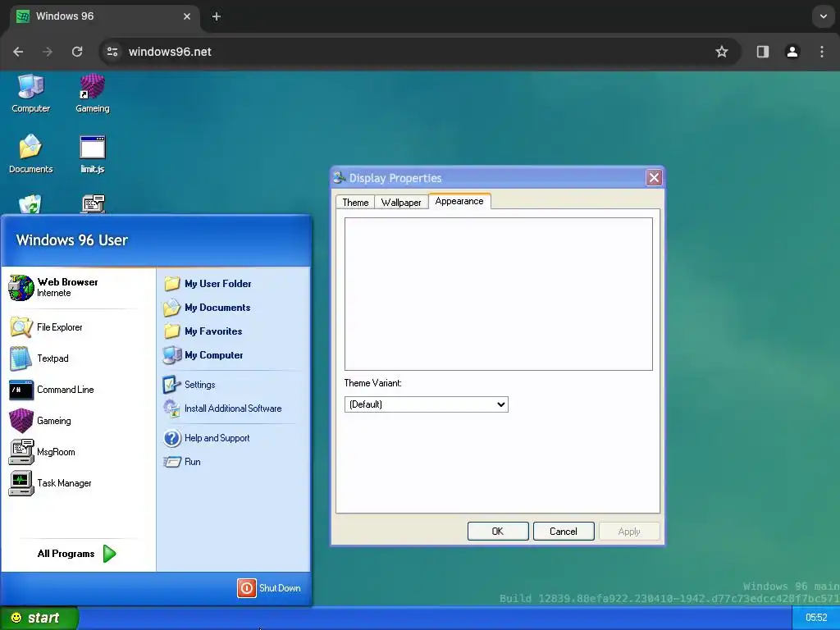Open a new browser tab
This screenshot has height=630, width=840.
point(217,16)
